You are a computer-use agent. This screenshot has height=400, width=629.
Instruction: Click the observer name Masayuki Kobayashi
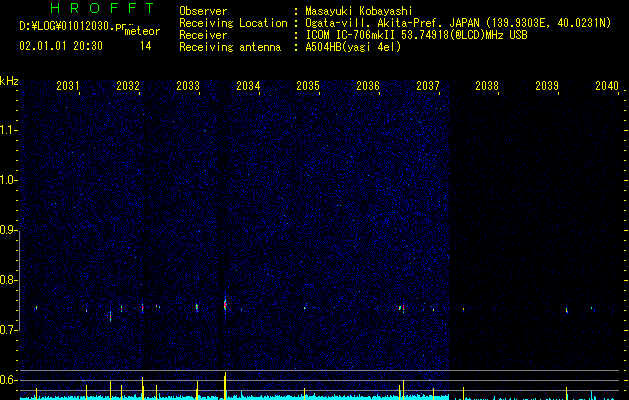(359, 11)
